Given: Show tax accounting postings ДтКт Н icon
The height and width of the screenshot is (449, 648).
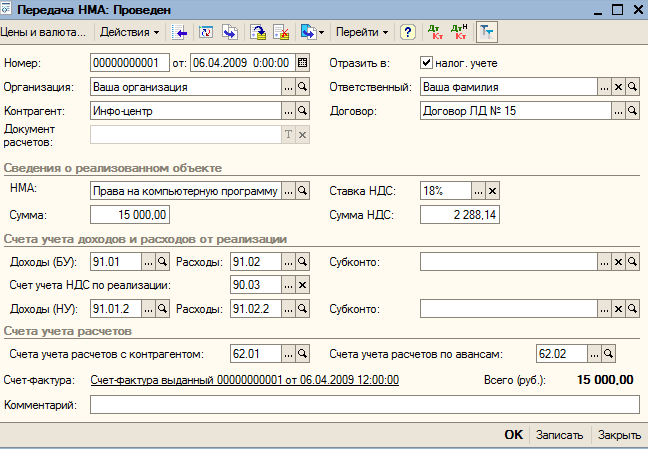Looking at the screenshot, I should click(x=459, y=32).
